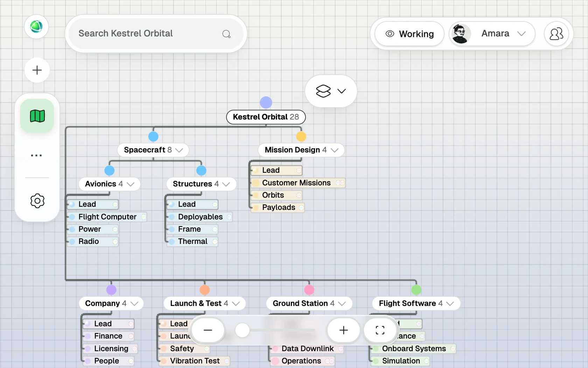Open the members people icon
This screenshot has height=368, width=588.
556,34
